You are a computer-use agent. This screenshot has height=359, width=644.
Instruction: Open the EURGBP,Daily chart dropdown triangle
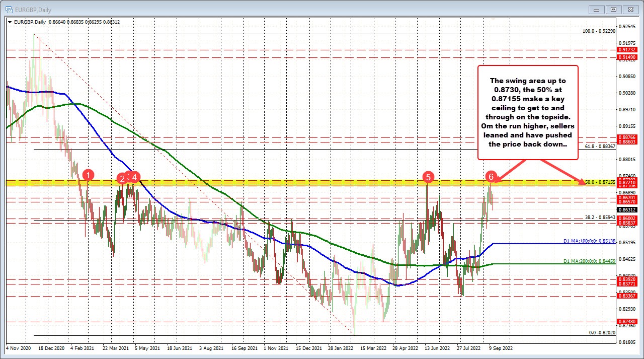[x=10, y=22]
